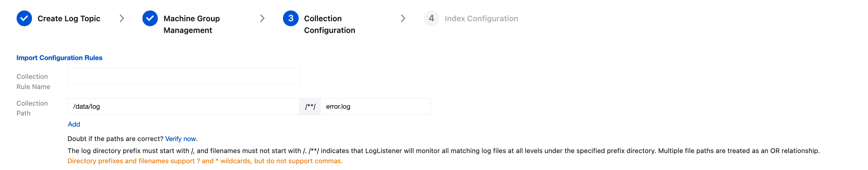Click the chevron after Collection Configuration
868x170 pixels.
[x=403, y=18]
